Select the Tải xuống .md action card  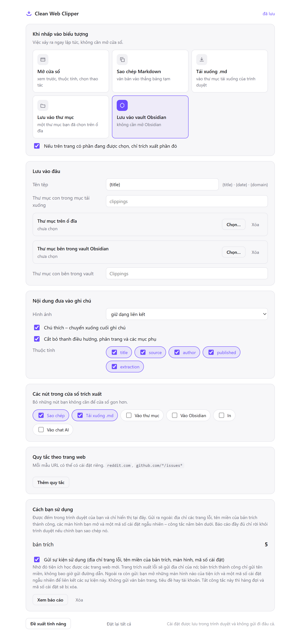(230, 71)
